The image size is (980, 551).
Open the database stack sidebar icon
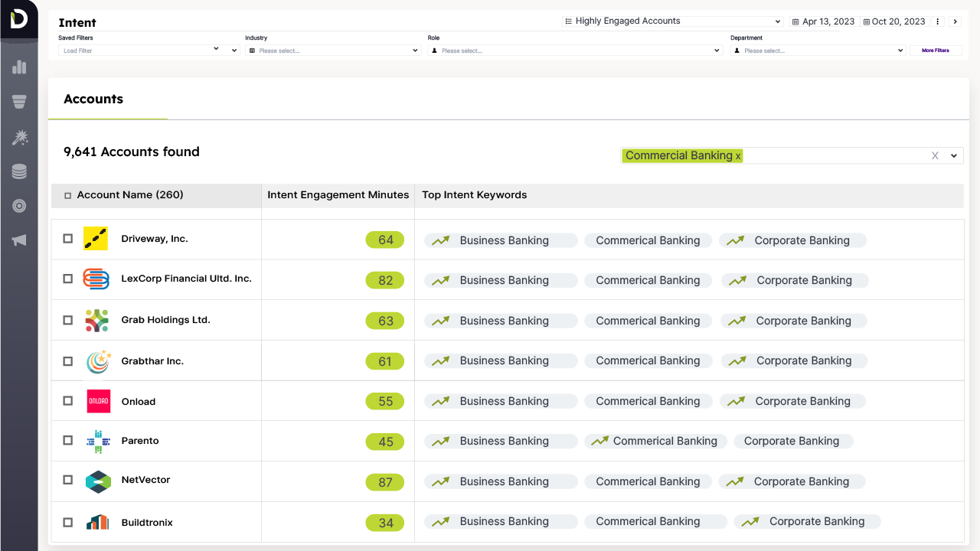coord(19,171)
